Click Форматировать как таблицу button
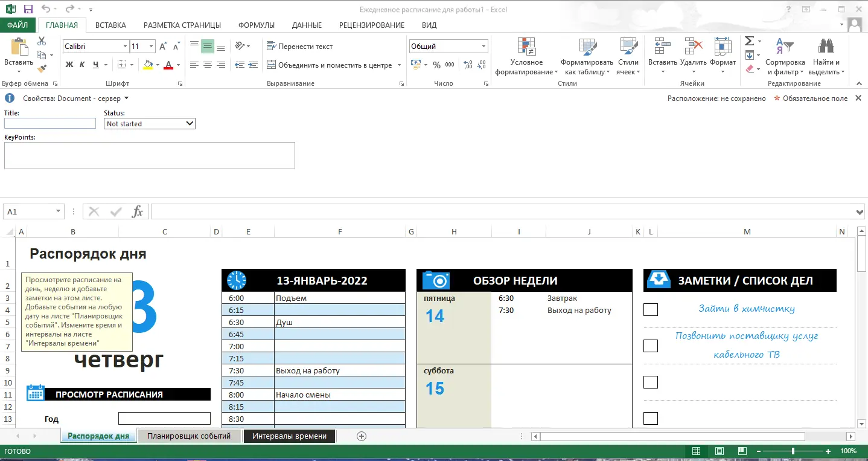The image size is (868, 461). [x=587, y=58]
